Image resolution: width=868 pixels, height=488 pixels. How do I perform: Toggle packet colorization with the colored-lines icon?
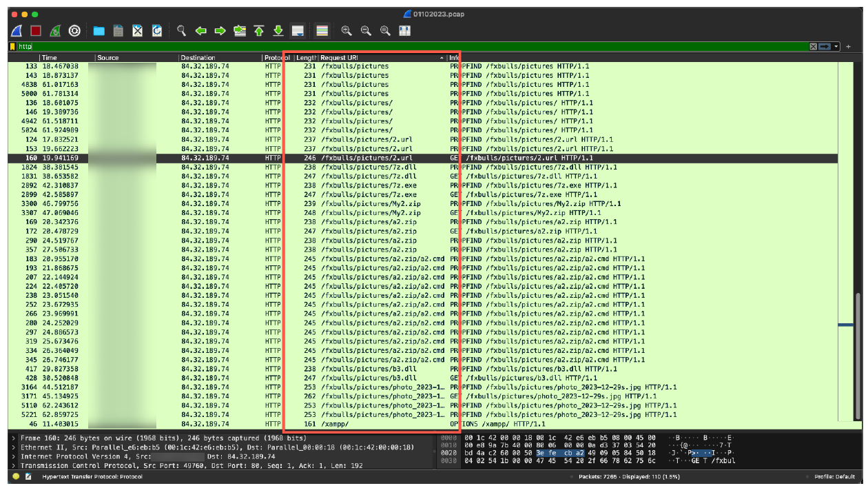click(x=322, y=31)
